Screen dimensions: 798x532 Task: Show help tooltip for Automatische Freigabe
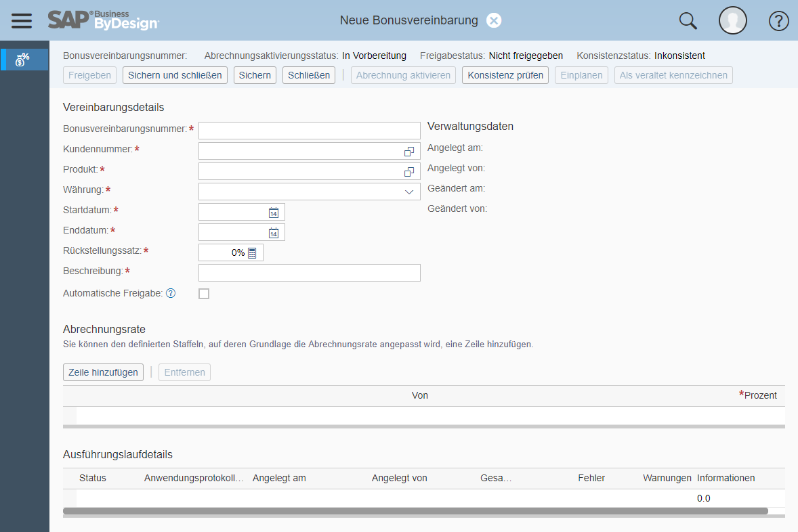[x=171, y=293]
